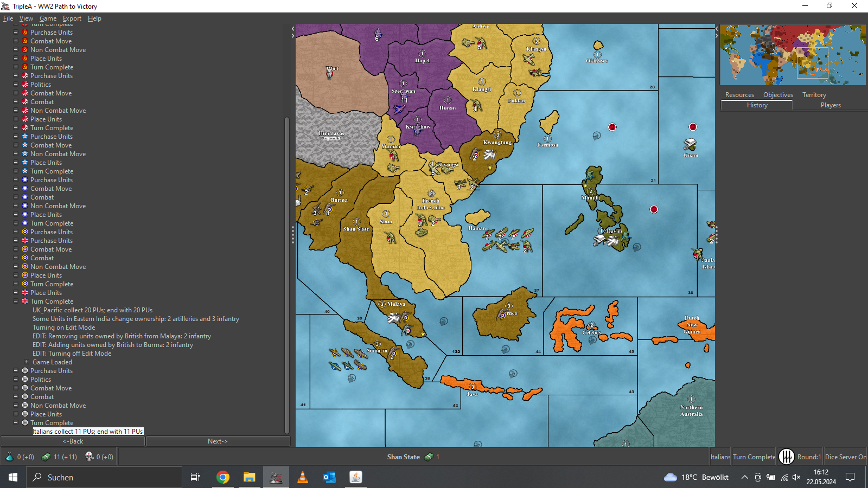
Task: Click the Formosa territory label on the map
Action: tap(547, 145)
